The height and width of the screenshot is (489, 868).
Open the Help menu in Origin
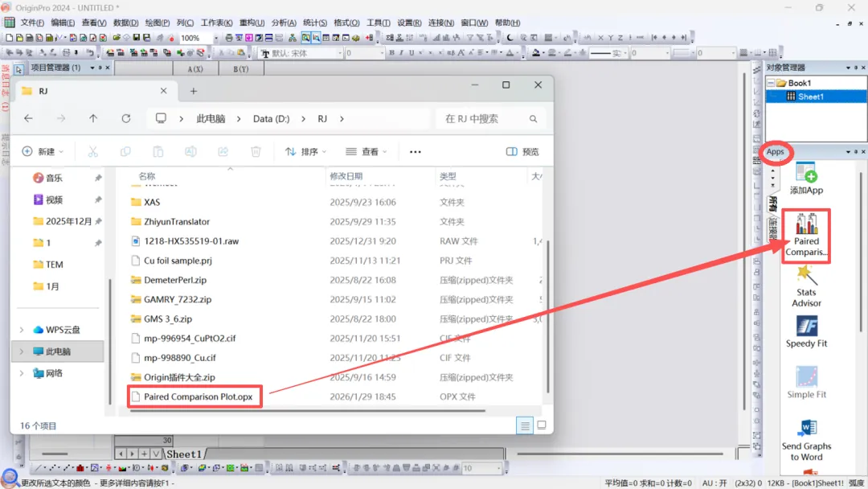tap(507, 23)
